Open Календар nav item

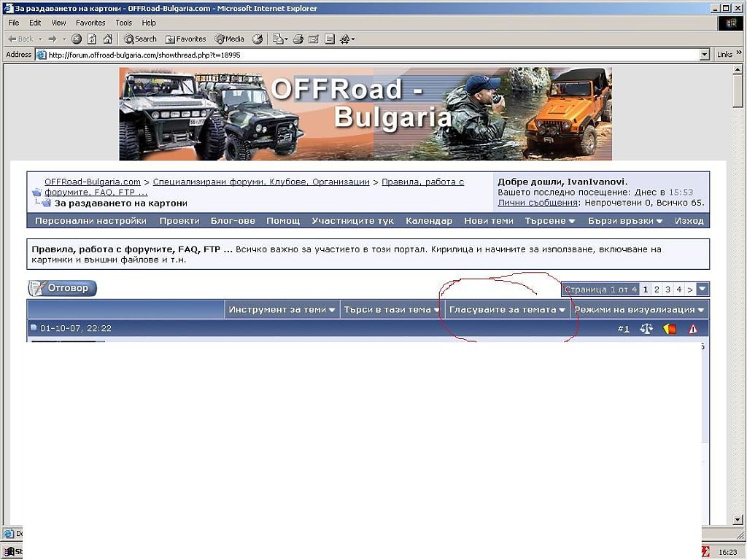(429, 221)
